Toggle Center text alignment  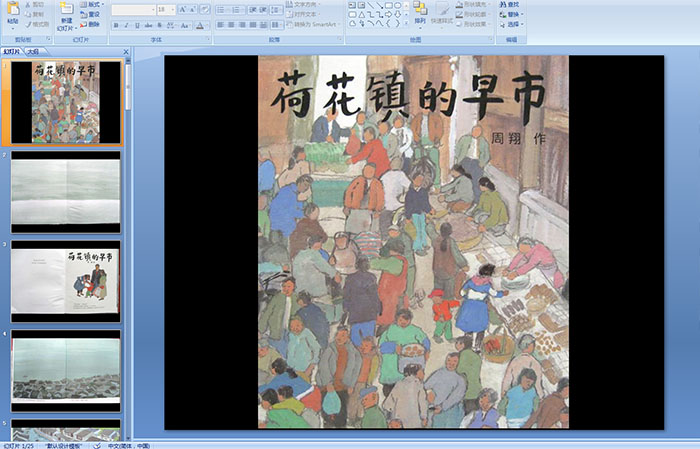(231, 25)
